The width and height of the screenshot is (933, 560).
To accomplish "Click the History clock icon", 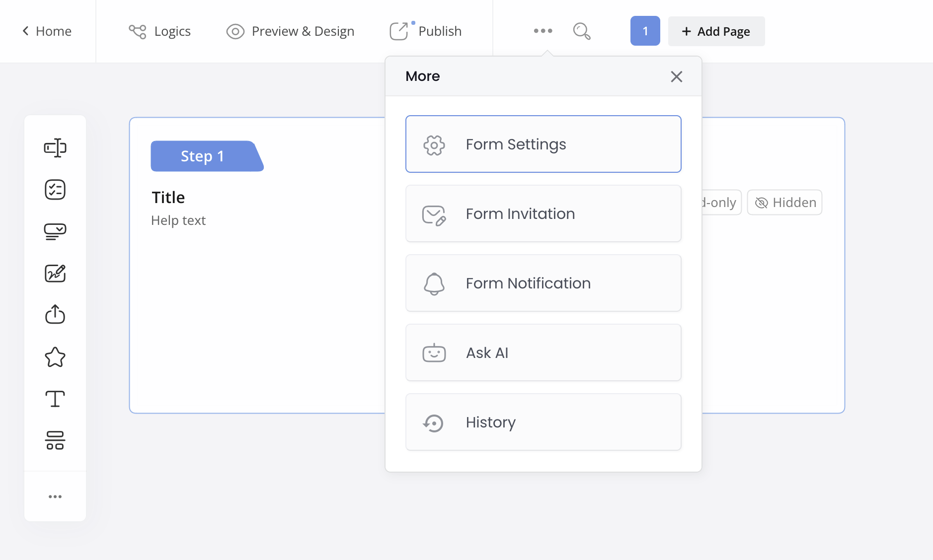I will coord(433,423).
